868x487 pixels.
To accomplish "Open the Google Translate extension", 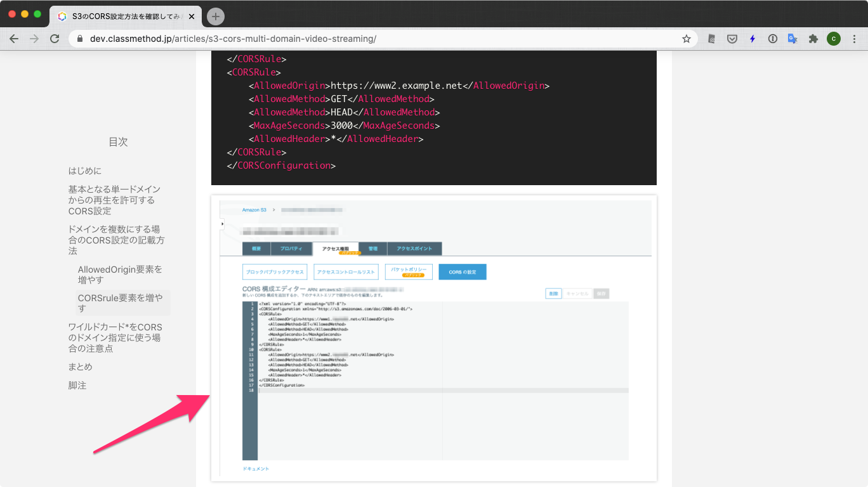I will (x=792, y=39).
